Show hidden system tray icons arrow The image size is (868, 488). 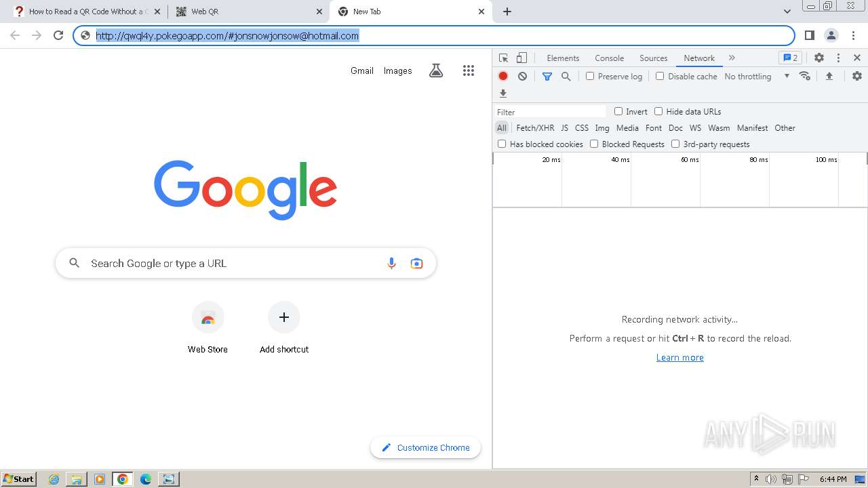pos(756,479)
